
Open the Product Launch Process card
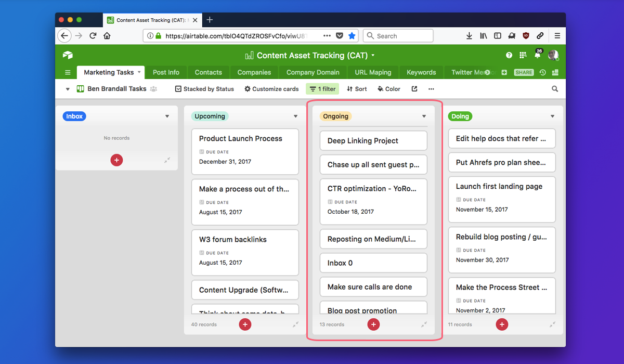245,152
